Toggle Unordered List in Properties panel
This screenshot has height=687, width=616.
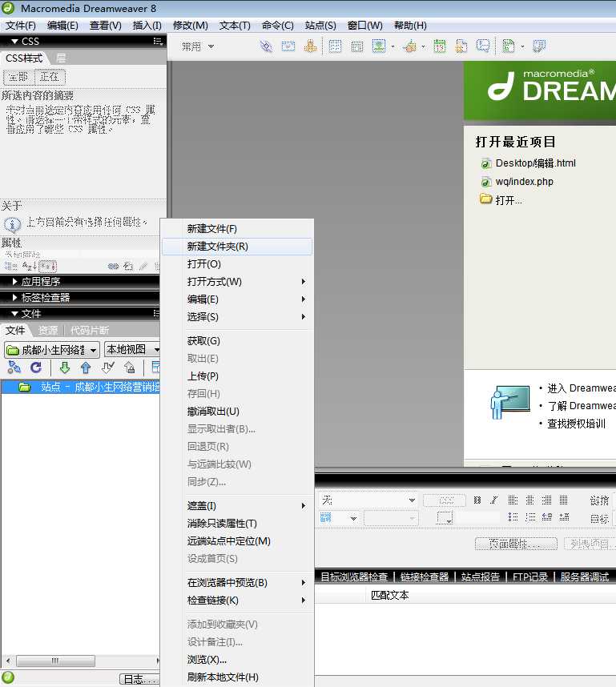point(513,517)
